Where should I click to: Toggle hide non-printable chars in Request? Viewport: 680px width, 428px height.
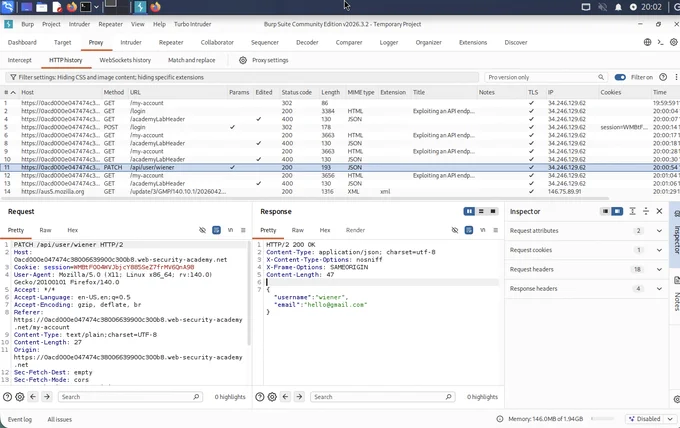tap(203, 230)
